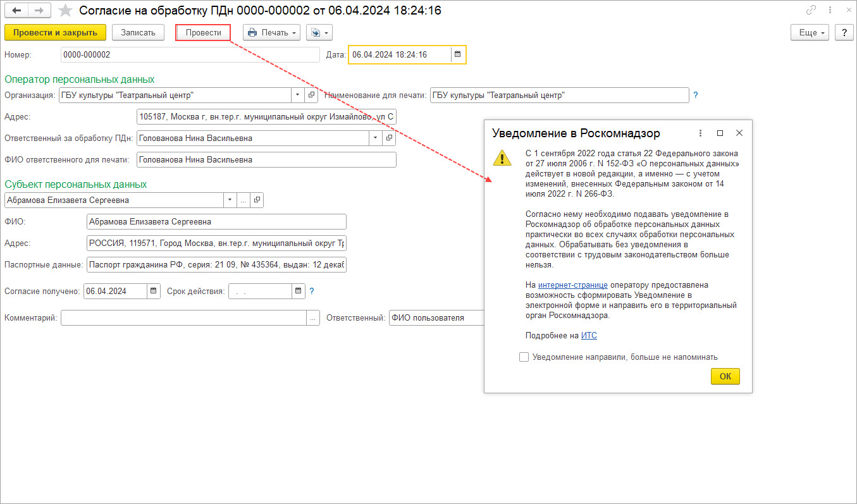This screenshot has height=504, width=857.
Task: Click into the Номер field
Action: click(x=190, y=55)
